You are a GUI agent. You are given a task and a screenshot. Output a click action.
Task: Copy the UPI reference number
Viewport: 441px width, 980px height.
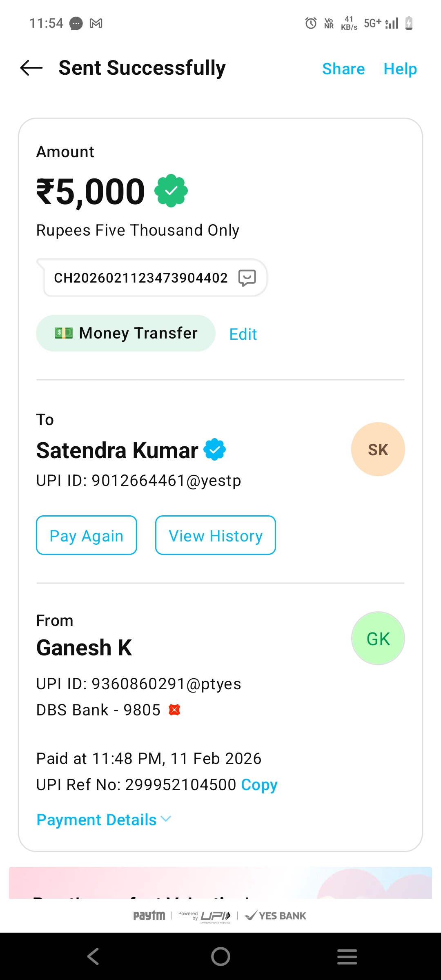point(259,784)
